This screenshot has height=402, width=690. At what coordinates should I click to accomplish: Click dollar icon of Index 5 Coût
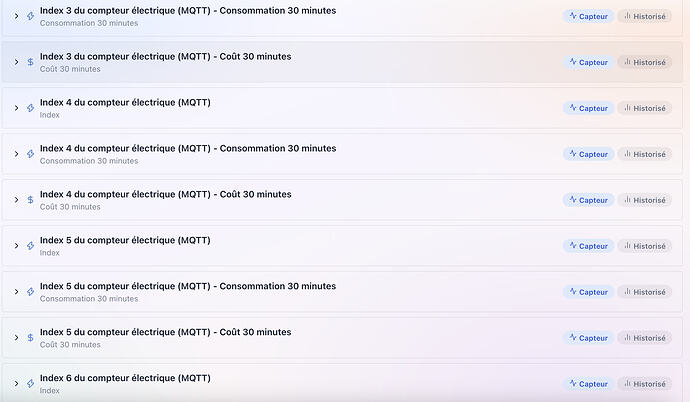coord(30,338)
